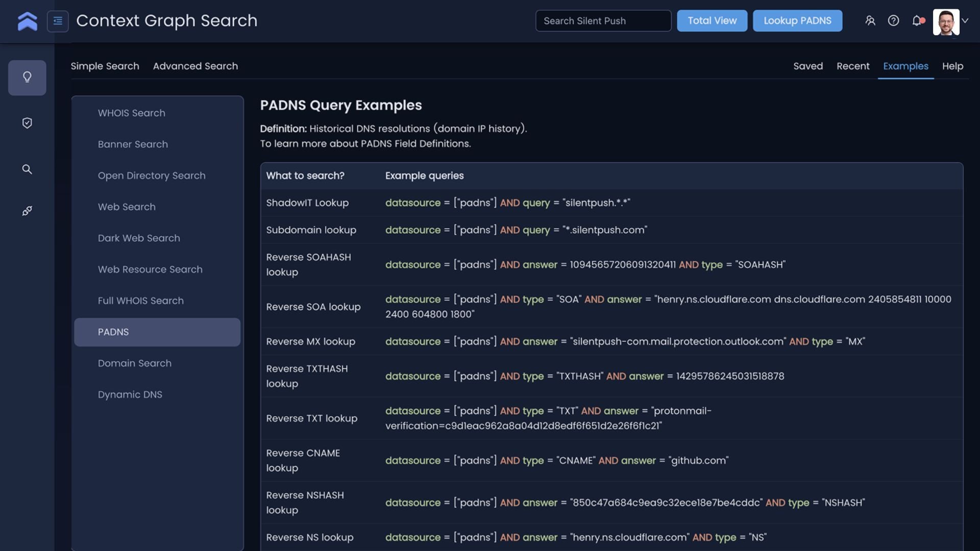Select Full WHOIS Search example category
This screenshot has height=551, width=980.
157,301
